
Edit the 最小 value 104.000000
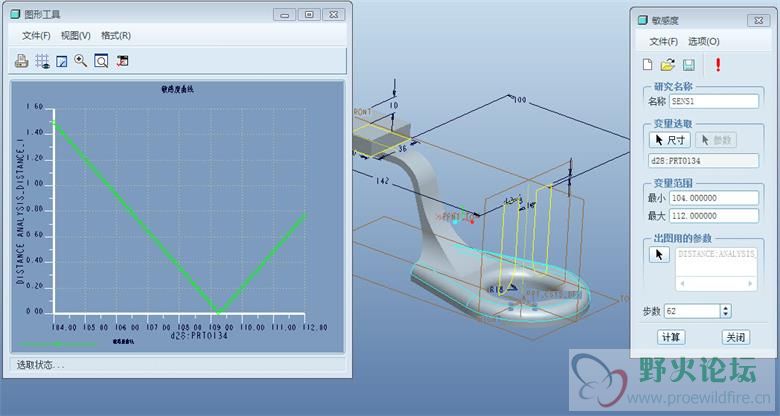(x=714, y=198)
